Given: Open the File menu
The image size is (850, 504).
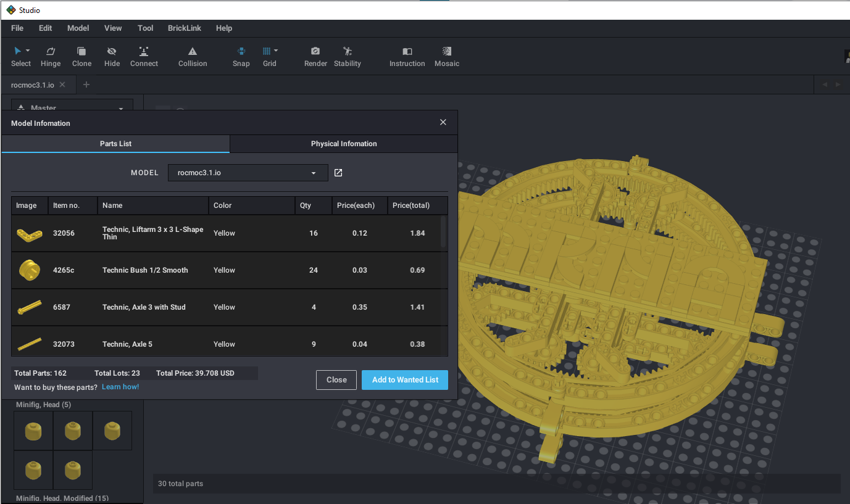Looking at the screenshot, I should pyautogui.click(x=17, y=28).
